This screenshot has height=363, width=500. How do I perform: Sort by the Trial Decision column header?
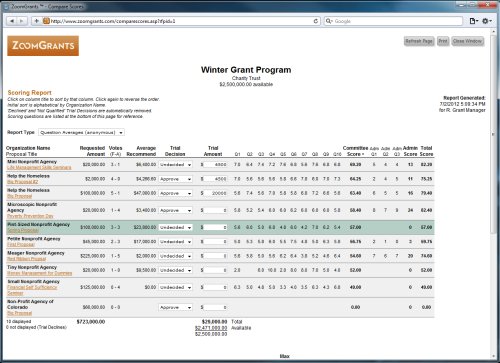coord(175,151)
